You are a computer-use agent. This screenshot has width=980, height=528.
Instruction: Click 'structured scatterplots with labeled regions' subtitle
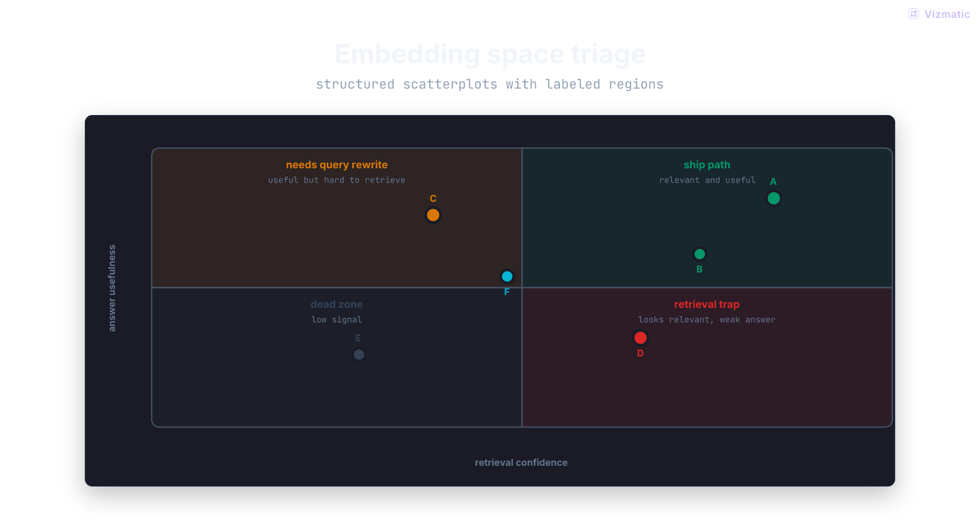(490, 84)
